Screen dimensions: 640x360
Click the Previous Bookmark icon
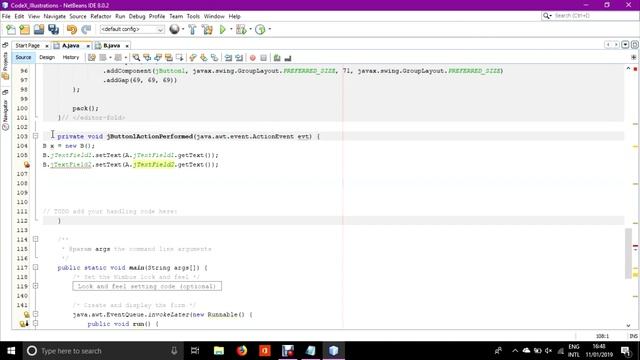(x=193, y=58)
